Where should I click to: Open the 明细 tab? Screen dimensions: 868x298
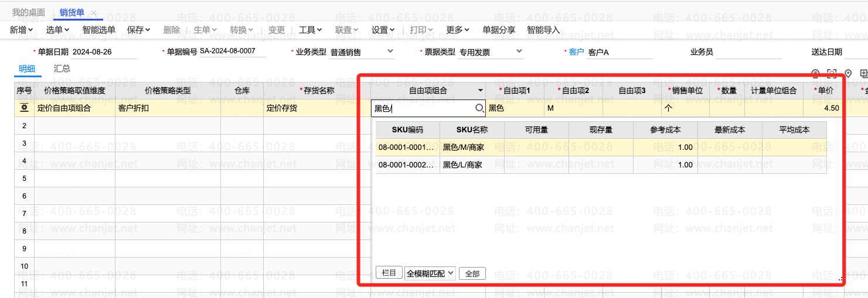pos(27,68)
